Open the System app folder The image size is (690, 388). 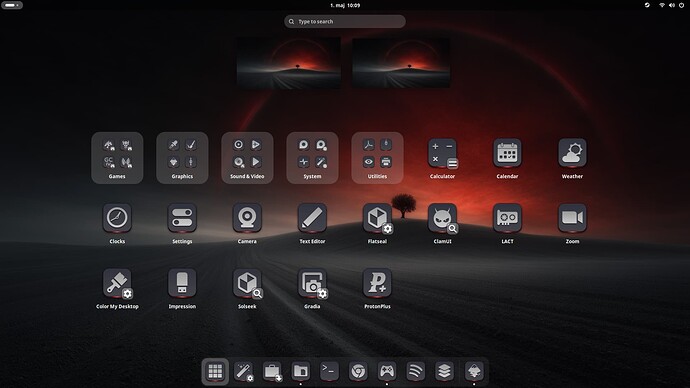[312, 157]
